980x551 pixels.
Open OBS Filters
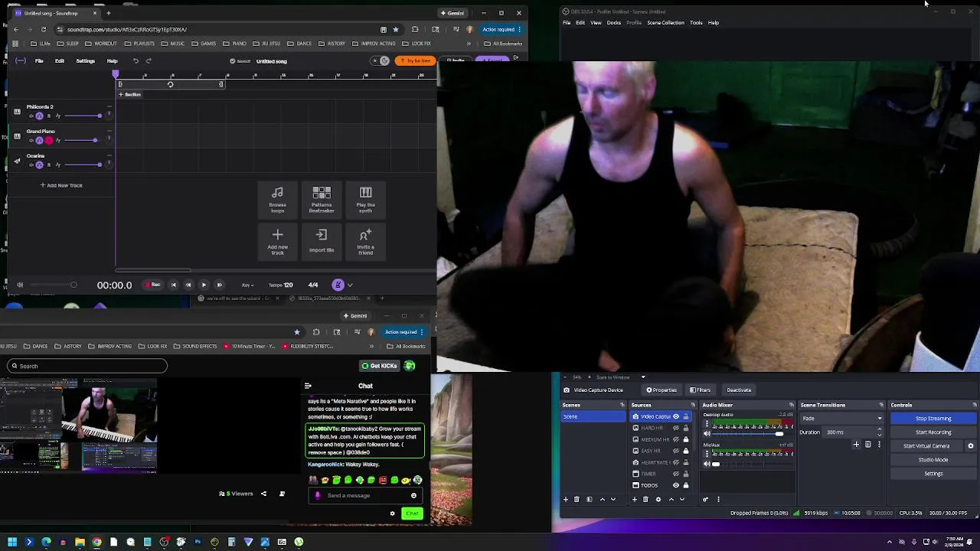point(700,390)
